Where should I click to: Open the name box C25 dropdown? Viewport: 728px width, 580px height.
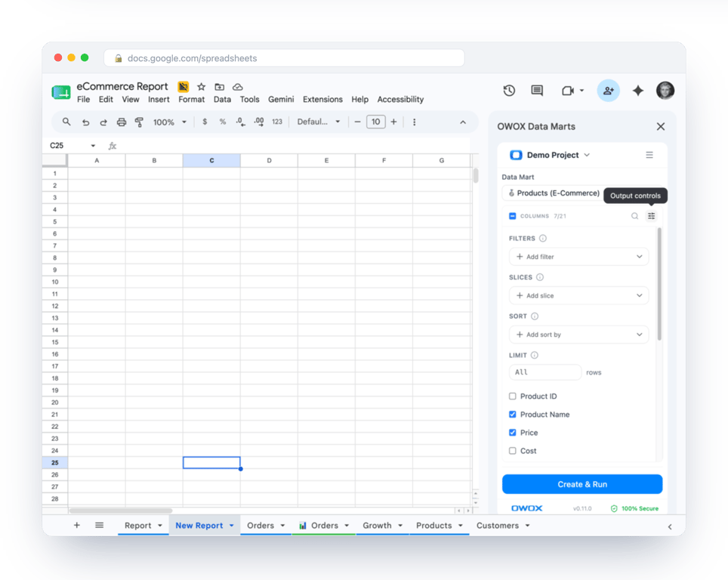click(x=93, y=146)
